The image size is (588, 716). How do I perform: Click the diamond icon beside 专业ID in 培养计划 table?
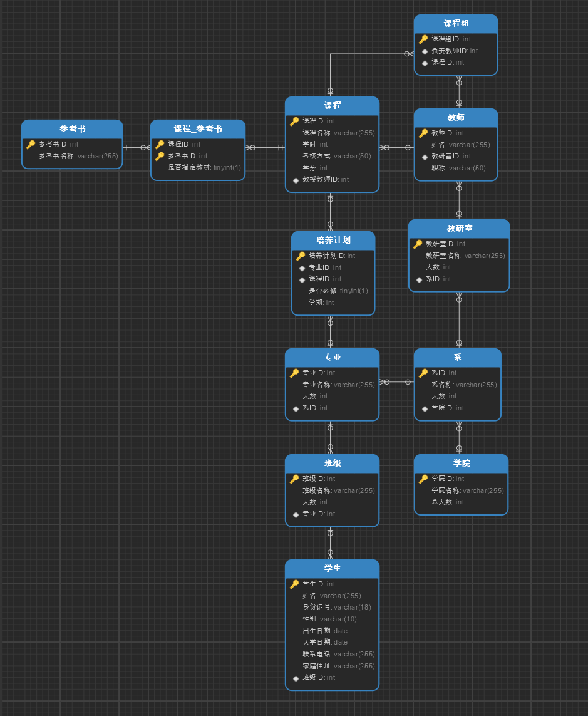(x=302, y=268)
